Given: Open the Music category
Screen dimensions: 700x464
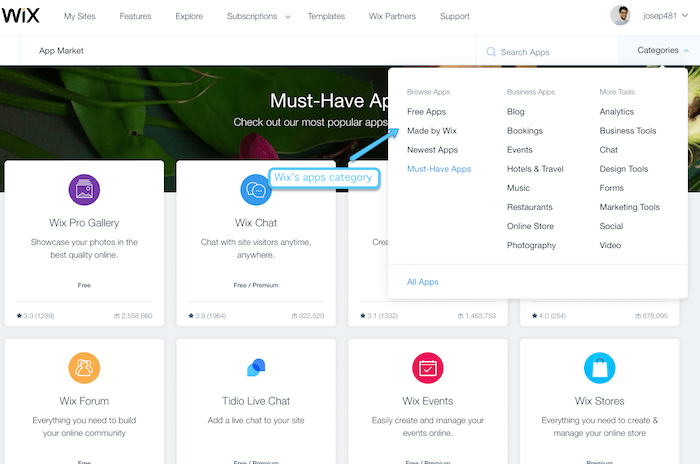Looking at the screenshot, I should click(518, 188).
